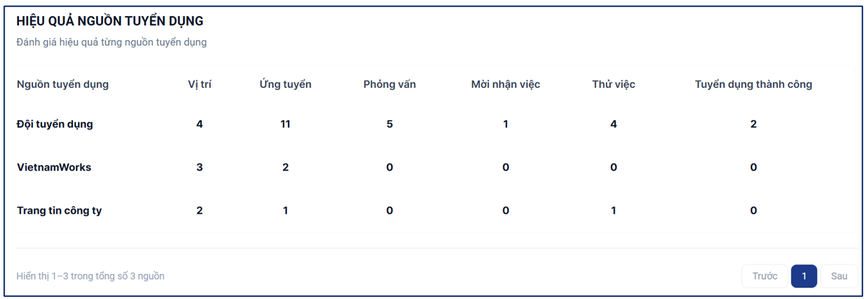Click the Trước pagination button
The width and height of the screenshot is (868, 299).
click(x=764, y=276)
